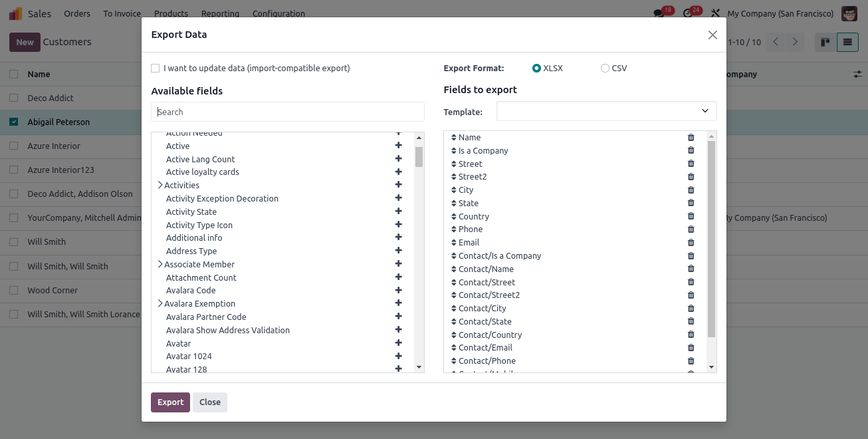Open the debug tools wrench icon
This screenshot has width=868, height=439.
point(716,13)
